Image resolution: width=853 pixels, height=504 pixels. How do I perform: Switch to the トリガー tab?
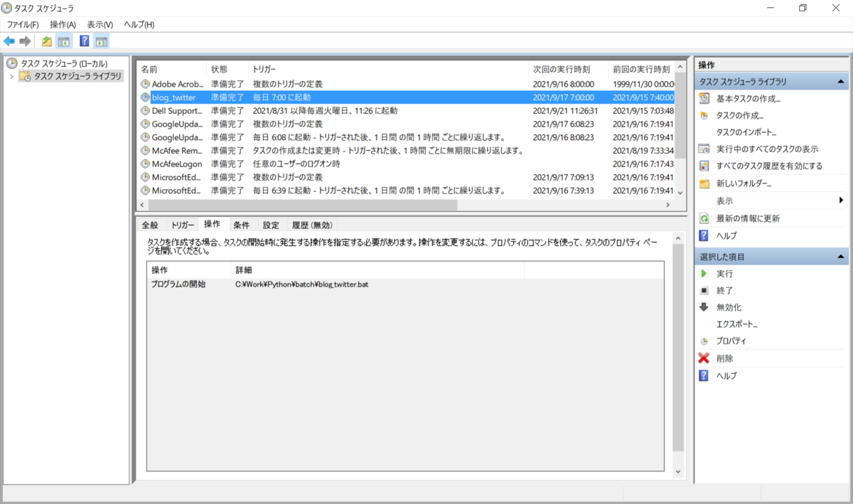pos(183,224)
